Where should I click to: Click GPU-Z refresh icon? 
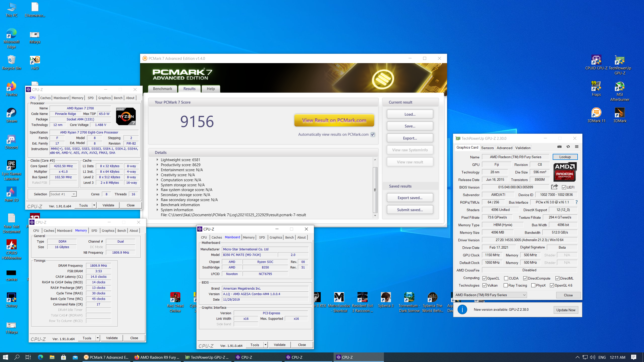pos(568,147)
